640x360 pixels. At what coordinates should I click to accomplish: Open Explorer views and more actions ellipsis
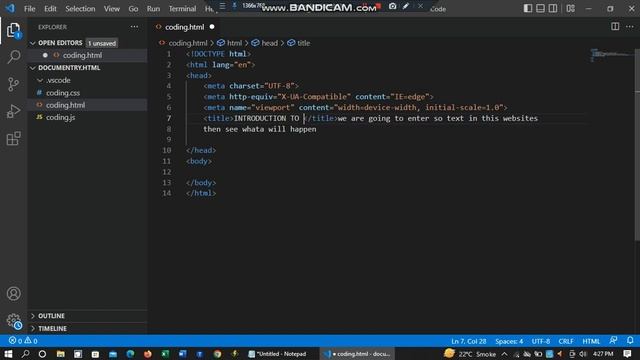(134, 27)
